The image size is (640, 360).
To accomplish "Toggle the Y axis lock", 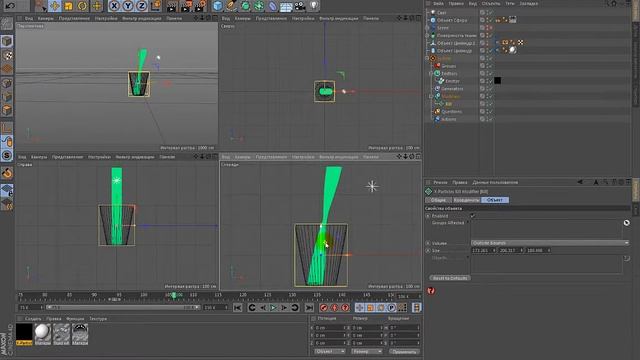I will pos(128,6).
